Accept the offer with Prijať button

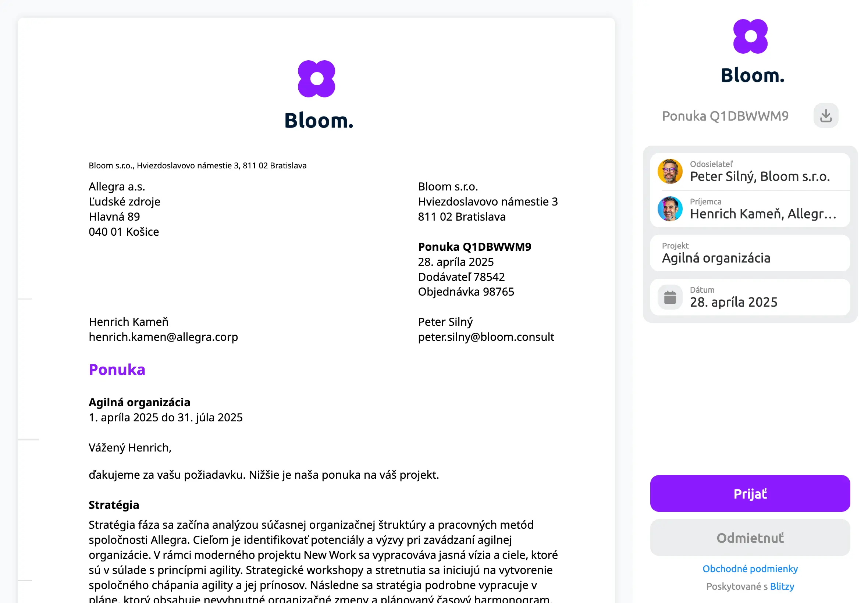click(749, 493)
